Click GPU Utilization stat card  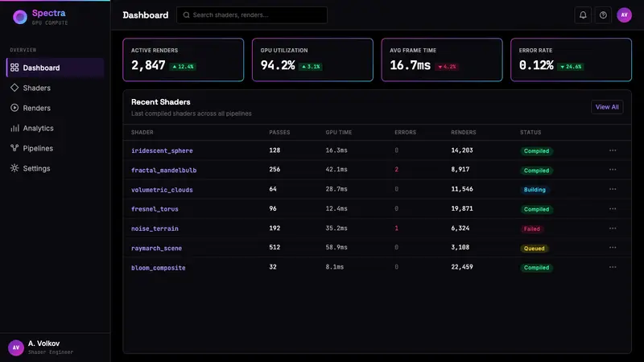(312, 60)
